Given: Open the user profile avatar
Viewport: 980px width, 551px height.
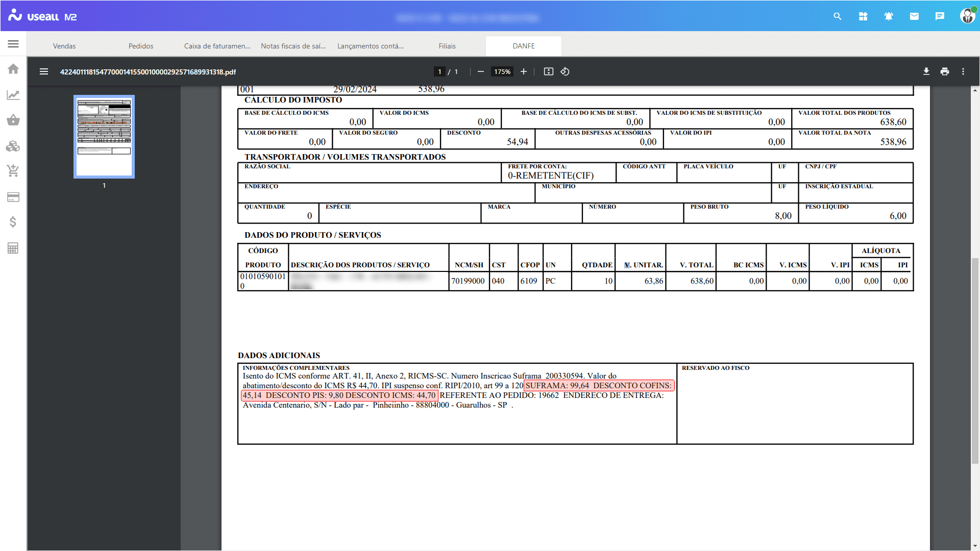Looking at the screenshot, I should [x=967, y=16].
